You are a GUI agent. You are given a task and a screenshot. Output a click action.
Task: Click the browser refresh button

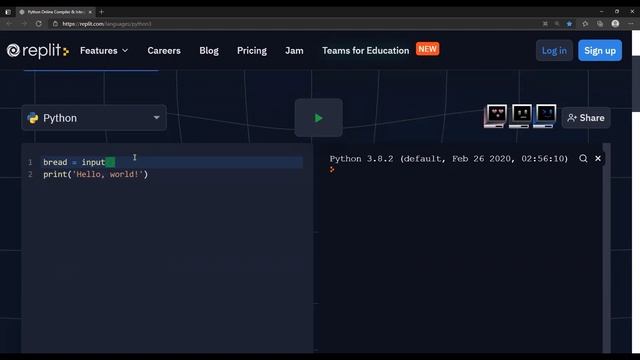(x=39, y=24)
